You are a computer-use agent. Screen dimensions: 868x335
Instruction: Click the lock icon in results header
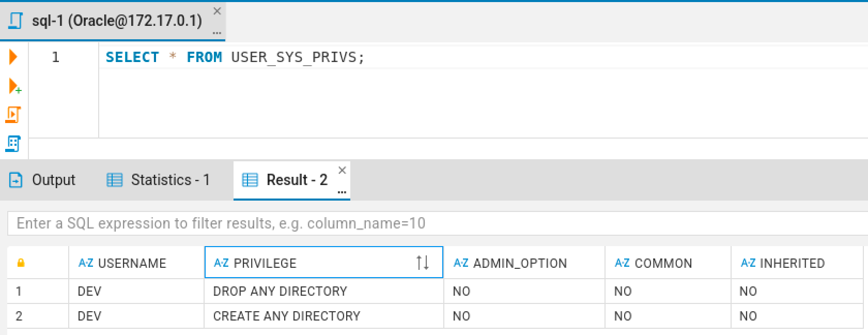click(x=21, y=263)
